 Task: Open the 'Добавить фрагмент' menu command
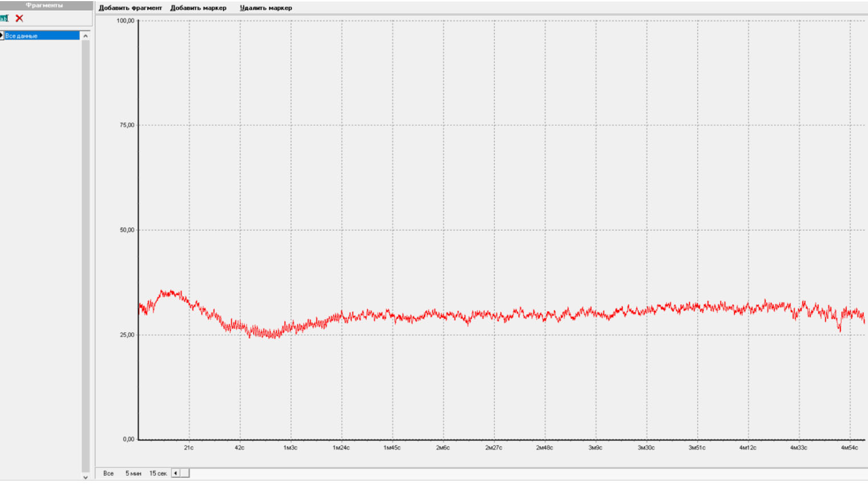130,8
